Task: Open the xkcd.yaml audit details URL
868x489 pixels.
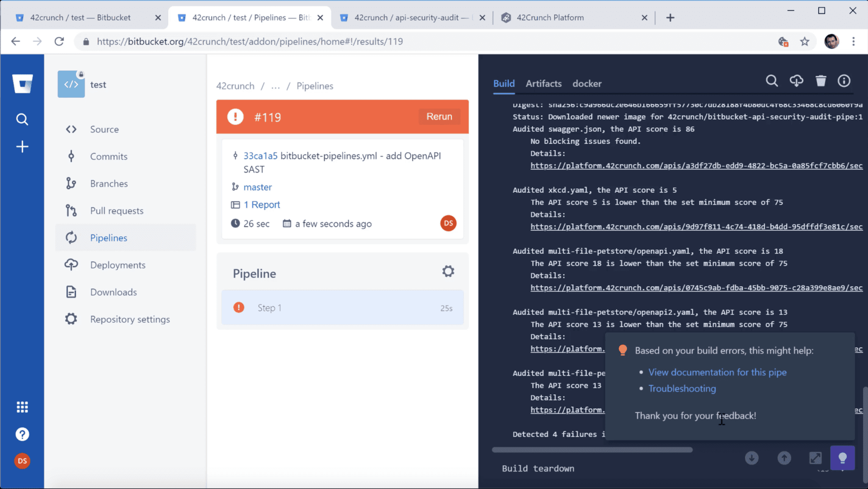Action: click(x=696, y=227)
